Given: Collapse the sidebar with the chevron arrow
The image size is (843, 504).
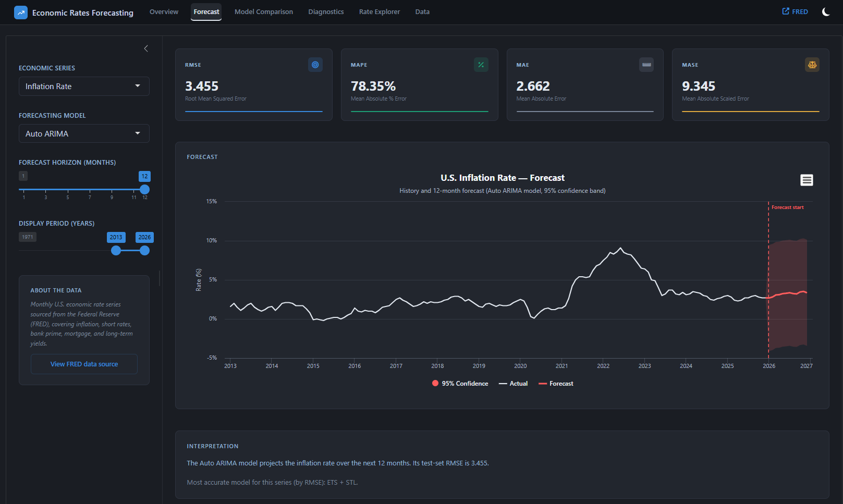Looking at the screenshot, I should click(146, 48).
